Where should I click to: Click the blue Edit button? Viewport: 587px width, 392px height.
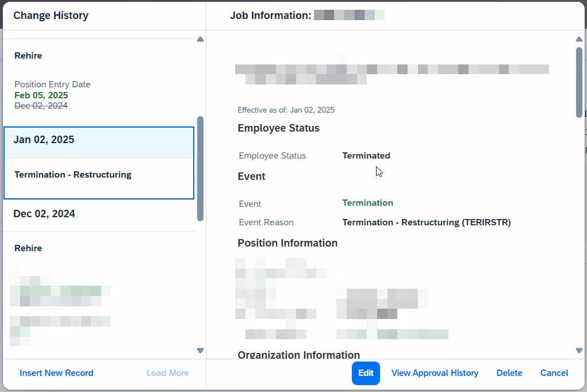click(366, 373)
